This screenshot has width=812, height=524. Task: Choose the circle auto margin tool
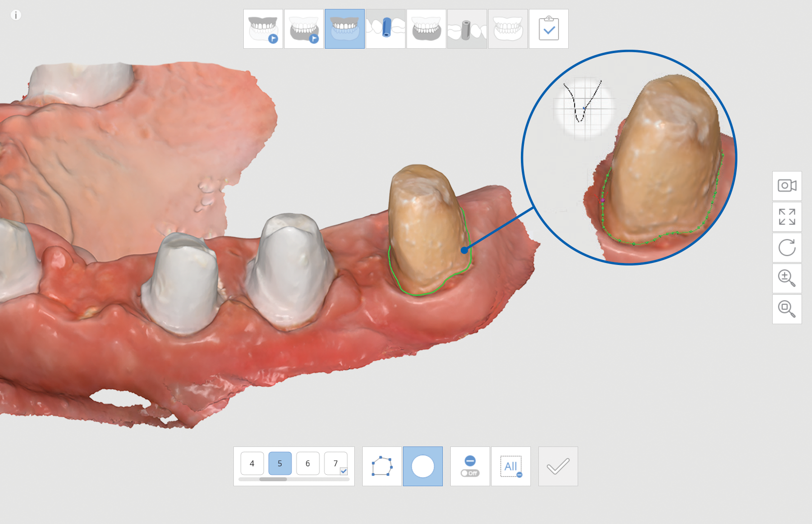click(422, 466)
